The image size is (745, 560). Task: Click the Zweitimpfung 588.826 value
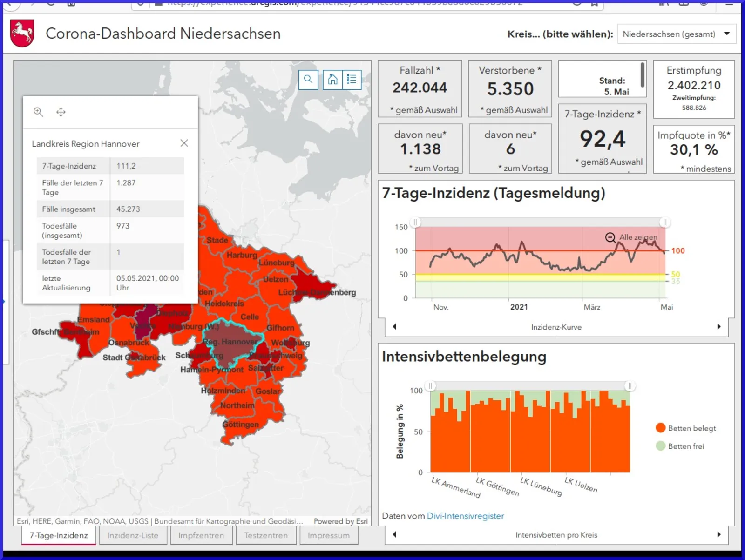(694, 108)
